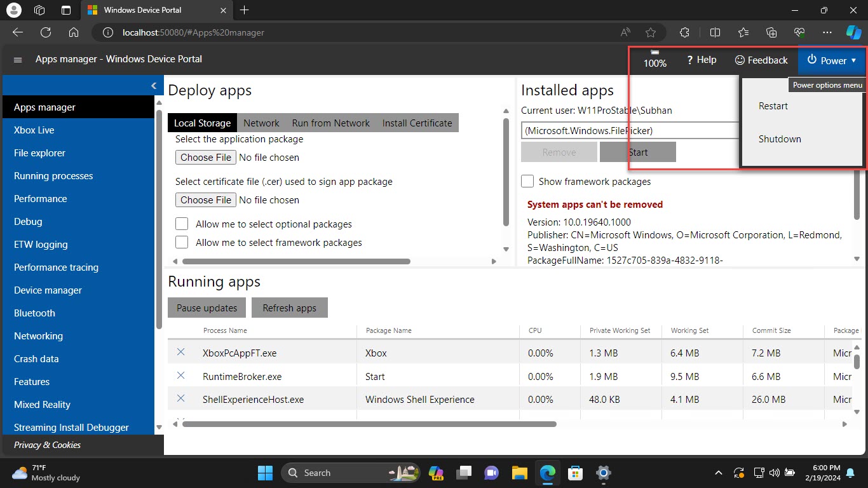Close XboxPcAppFT.exe with its X icon
868x488 pixels.
tap(180, 352)
